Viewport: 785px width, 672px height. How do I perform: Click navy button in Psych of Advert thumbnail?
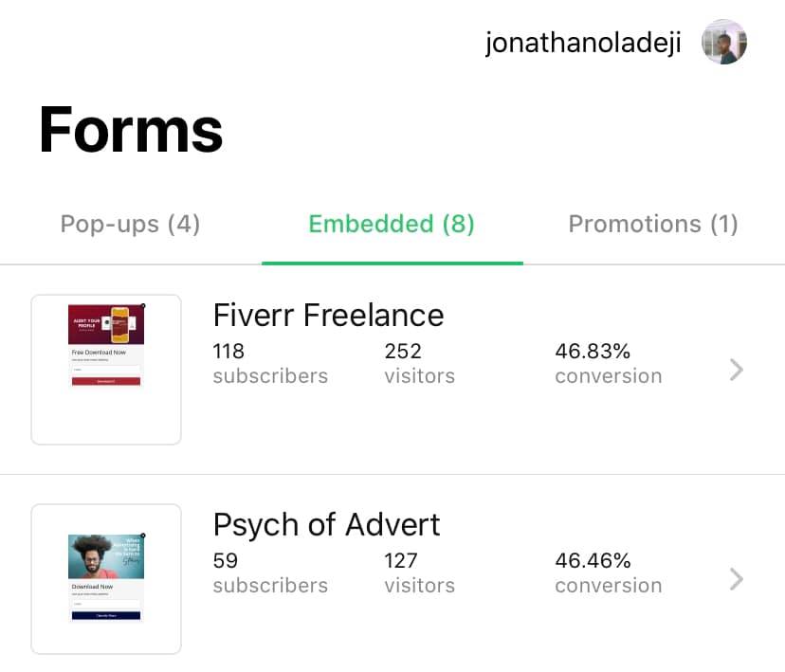[106, 615]
